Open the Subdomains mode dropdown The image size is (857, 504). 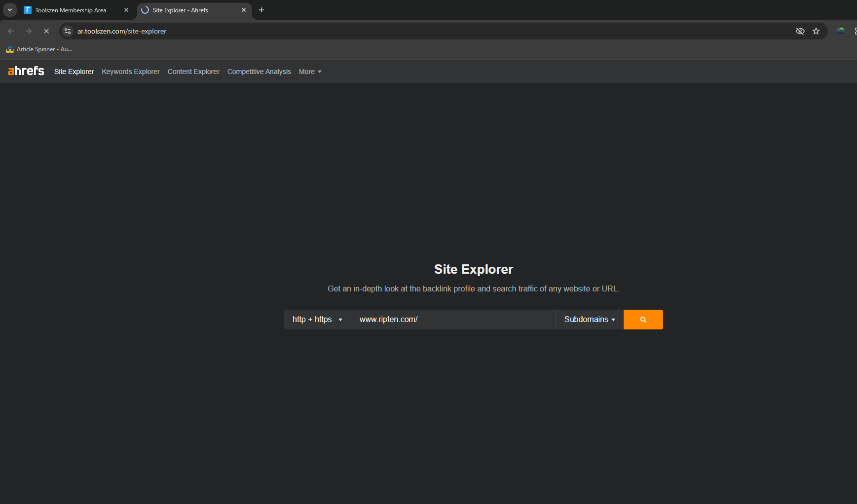click(590, 320)
